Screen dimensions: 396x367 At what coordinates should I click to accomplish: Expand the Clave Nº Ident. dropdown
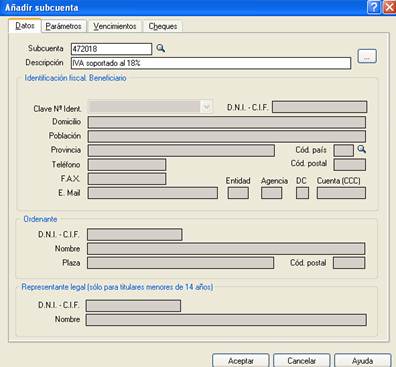tap(206, 107)
